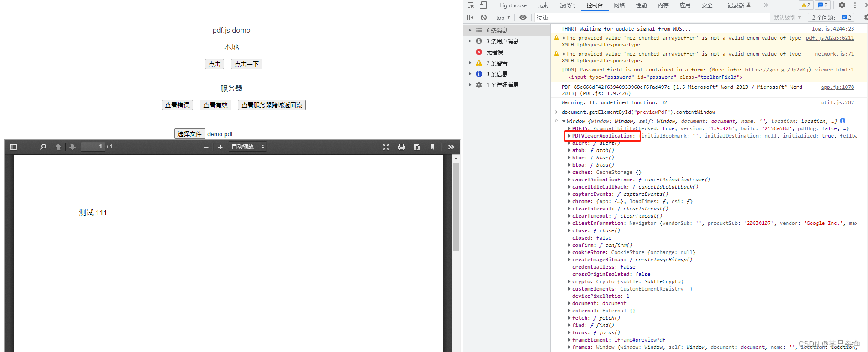Open the pdf.js?d2a5:6211 source link
Viewport: 868px width, 352px height.
click(x=830, y=38)
